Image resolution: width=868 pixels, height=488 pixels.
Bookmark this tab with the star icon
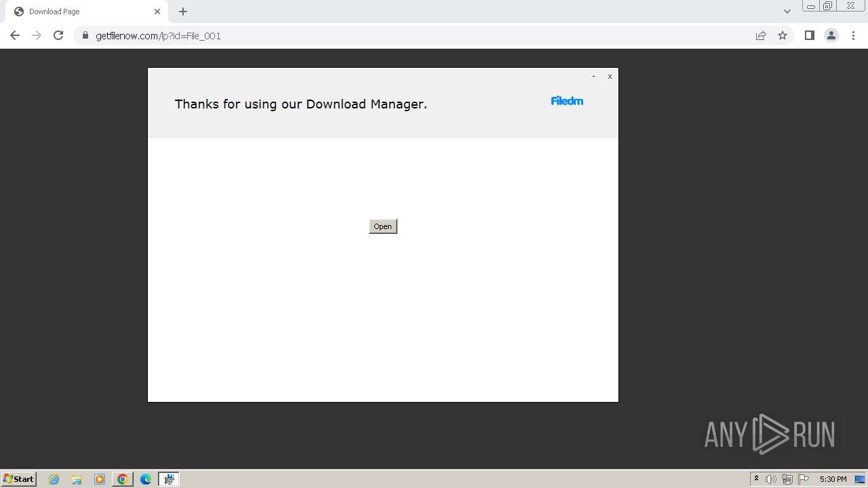click(x=783, y=35)
